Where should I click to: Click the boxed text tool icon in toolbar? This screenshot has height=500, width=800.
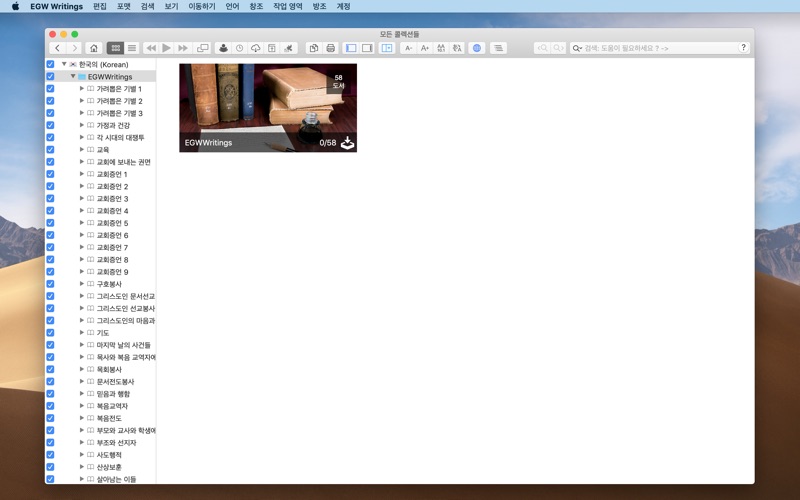pyautogui.click(x=272, y=48)
